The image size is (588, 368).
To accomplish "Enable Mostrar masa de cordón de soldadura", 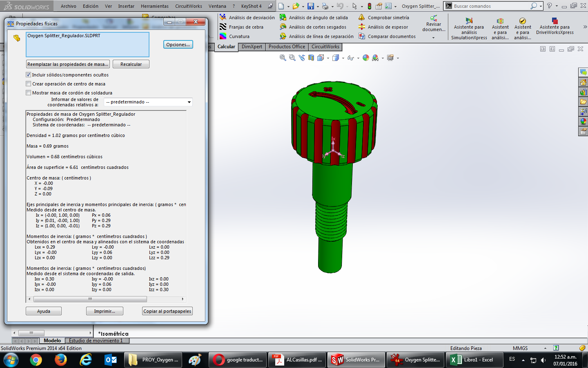I will pyautogui.click(x=29, y=93).
